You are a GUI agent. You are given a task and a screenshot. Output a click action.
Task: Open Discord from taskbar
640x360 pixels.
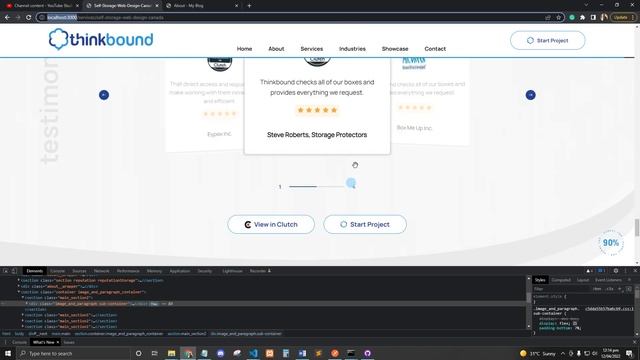tap(220, 353)
